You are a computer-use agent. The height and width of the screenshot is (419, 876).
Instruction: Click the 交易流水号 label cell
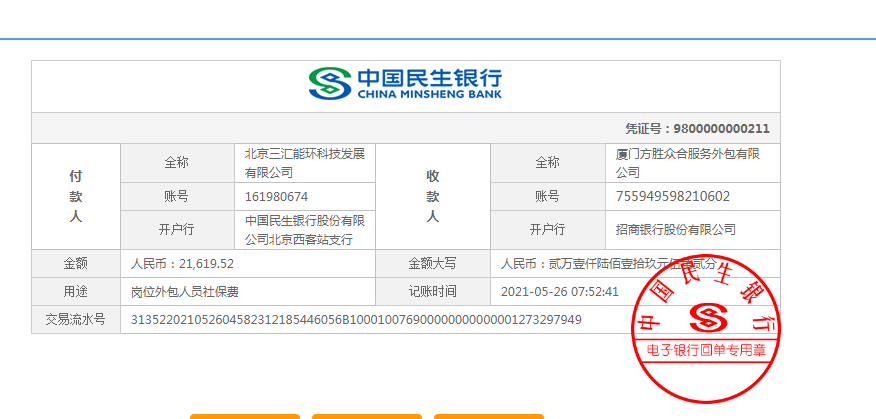pos(75,320)
